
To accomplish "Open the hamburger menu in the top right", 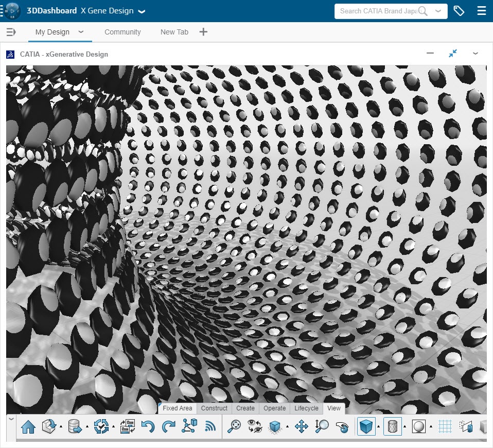I will click(x=481, y=11).
